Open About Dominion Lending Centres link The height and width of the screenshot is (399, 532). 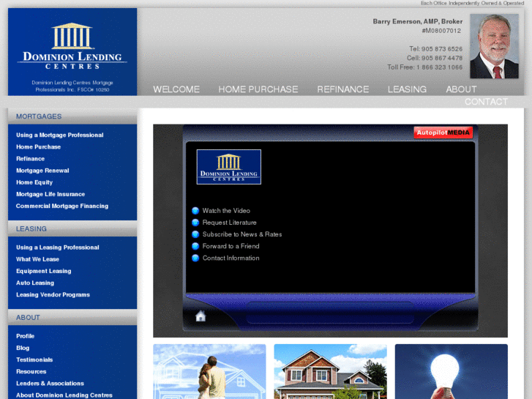coord(64,395)
